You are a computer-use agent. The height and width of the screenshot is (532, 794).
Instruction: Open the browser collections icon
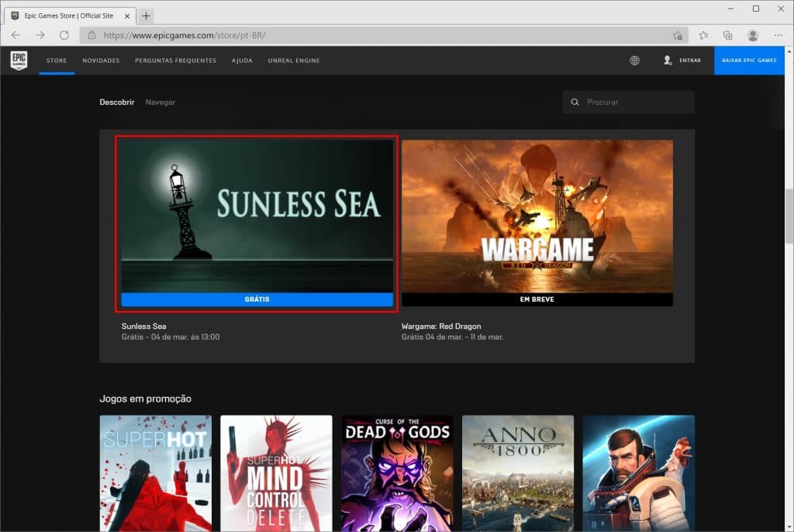tap(727, 35)
